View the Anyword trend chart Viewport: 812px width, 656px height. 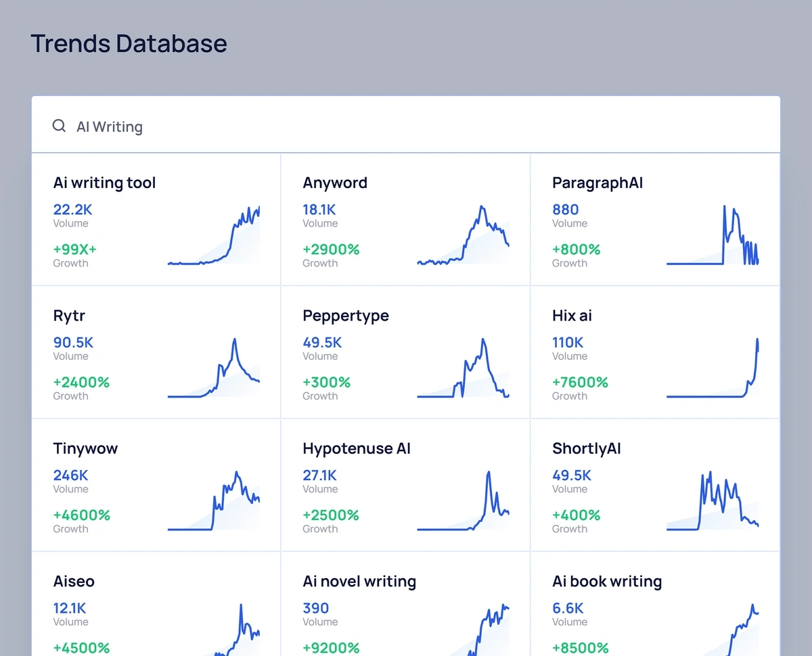464,235
